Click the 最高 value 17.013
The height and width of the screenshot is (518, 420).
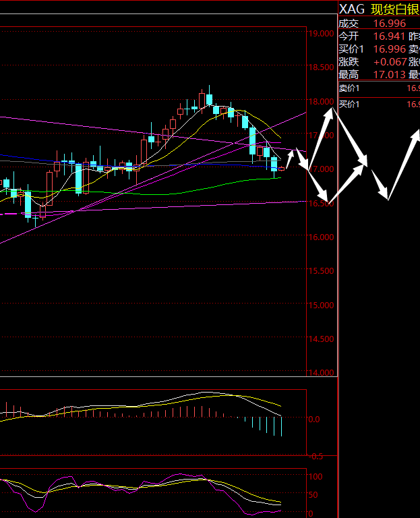pyautogui.click(x=389, y=75)
